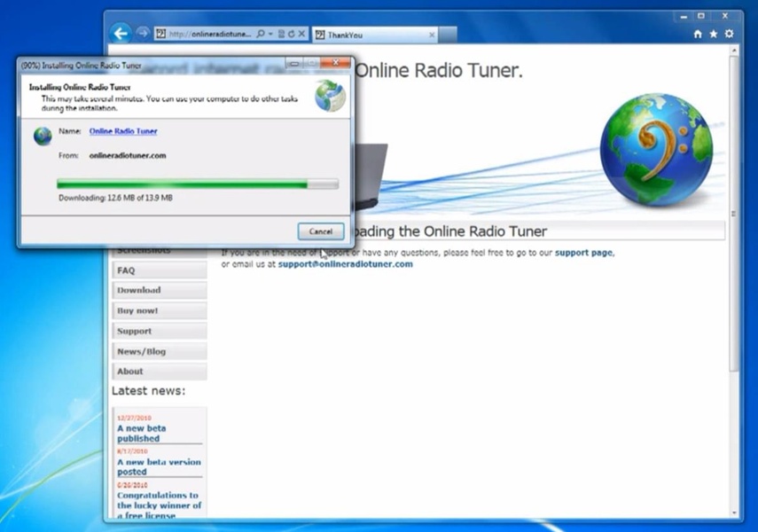The height and width of the screenshot is (532, 758).
Task: Minimize the browser window
Action: tap(684, 17)
